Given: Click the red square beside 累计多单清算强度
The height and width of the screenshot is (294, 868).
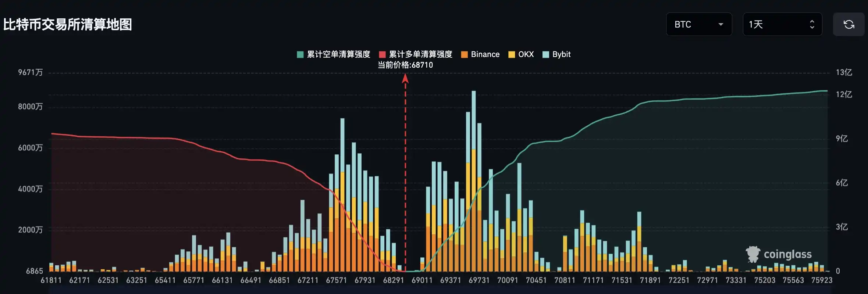Looking at the screenshot, I should (x=382, y=54).
